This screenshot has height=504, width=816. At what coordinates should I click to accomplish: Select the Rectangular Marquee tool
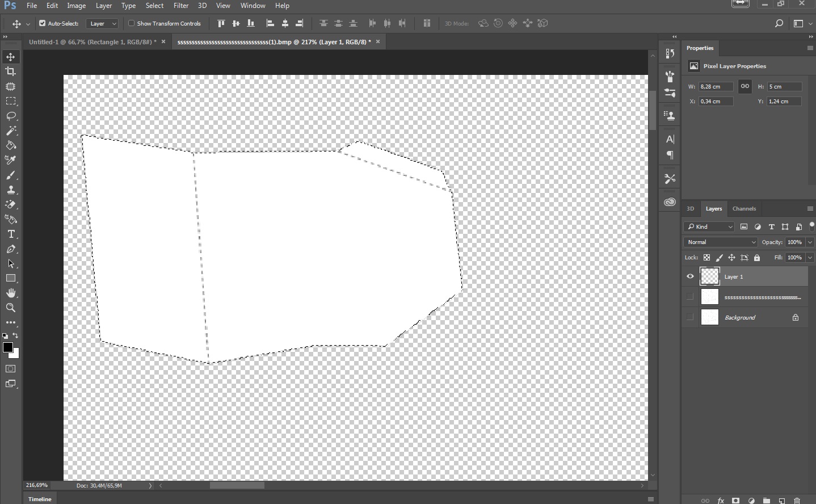[x=11, y=101]
